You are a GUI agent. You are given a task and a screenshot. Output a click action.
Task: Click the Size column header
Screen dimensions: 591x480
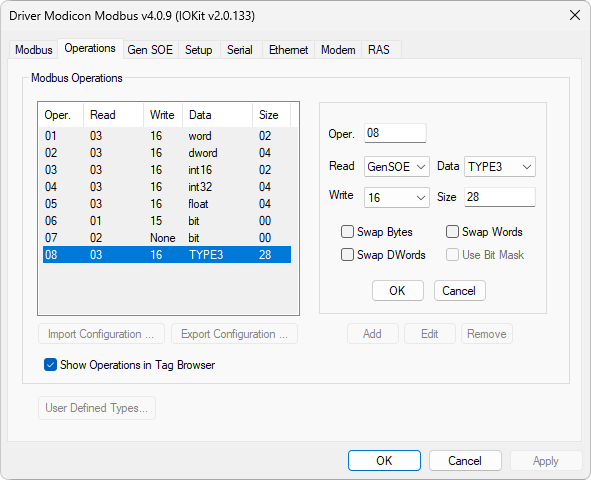[271, 115]
